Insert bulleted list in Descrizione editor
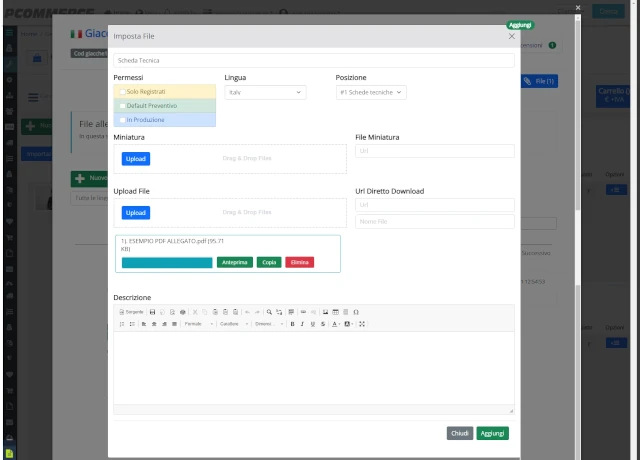This screenshot has height=460, width=640. pos(132,324)
